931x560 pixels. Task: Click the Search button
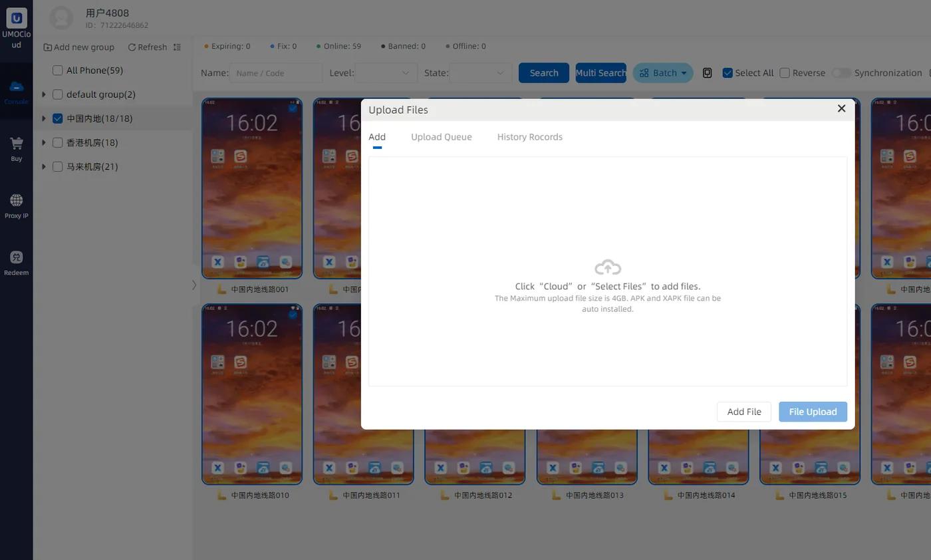coord(544,73)
